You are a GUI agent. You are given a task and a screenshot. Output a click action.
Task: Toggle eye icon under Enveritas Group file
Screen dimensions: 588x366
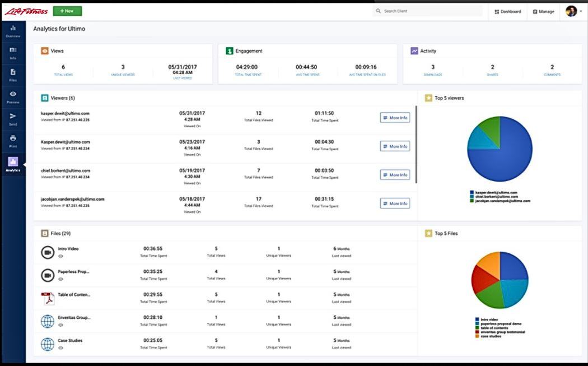point(60,325)
